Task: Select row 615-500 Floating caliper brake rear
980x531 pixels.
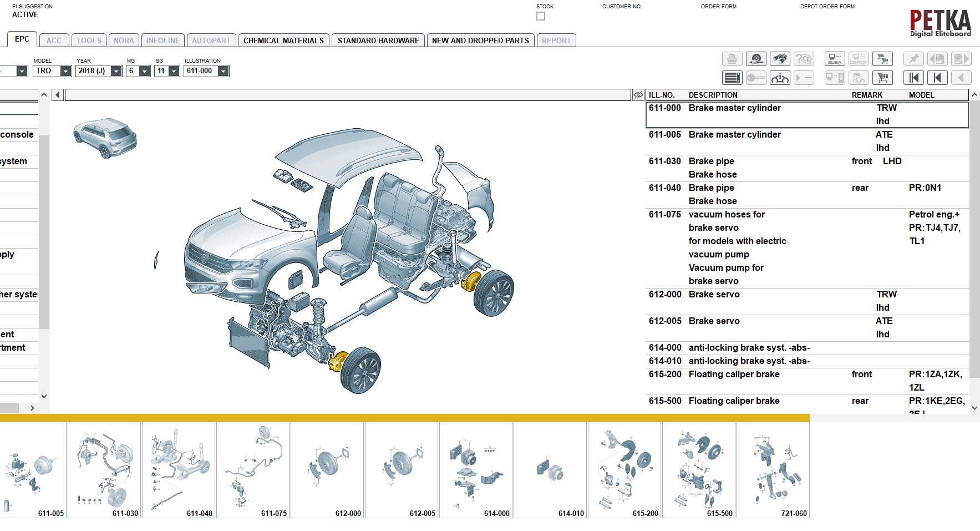Action: click(x=808, y=406)
